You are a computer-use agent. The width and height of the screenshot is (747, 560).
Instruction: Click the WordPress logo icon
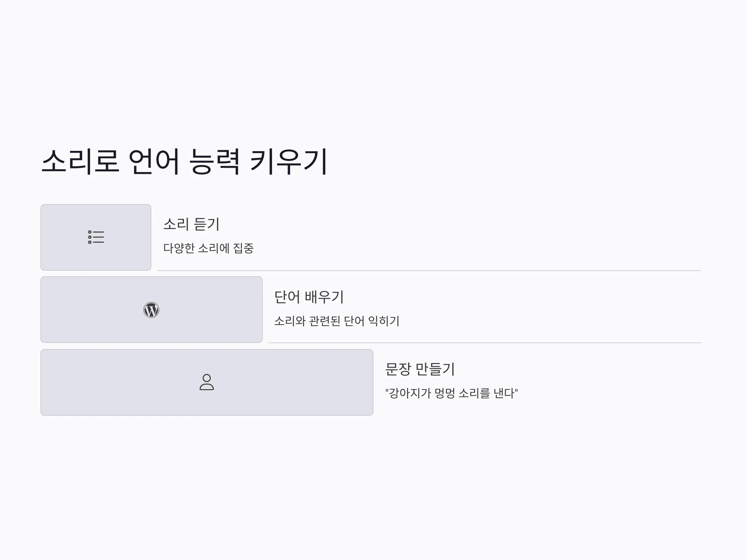pyautogui.click(x=151, y=310)
